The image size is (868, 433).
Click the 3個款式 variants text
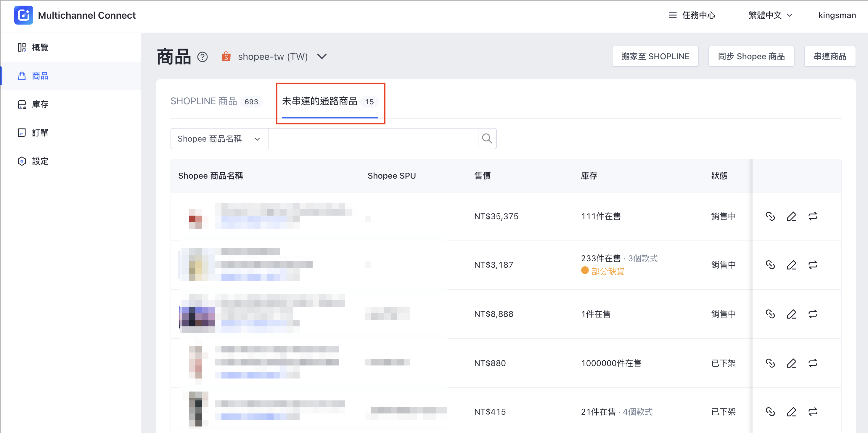tap(643, 259)
